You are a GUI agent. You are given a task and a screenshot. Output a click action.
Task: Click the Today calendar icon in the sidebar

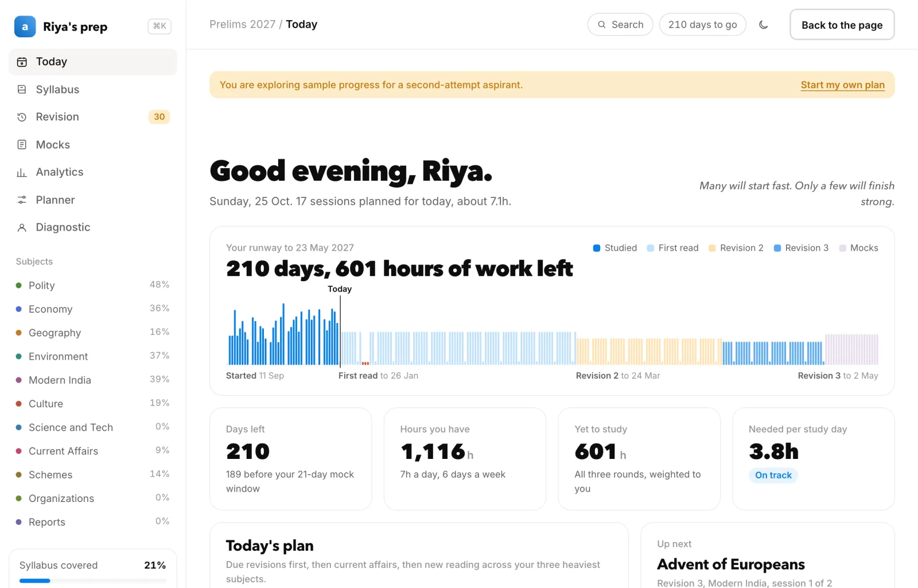22,62
